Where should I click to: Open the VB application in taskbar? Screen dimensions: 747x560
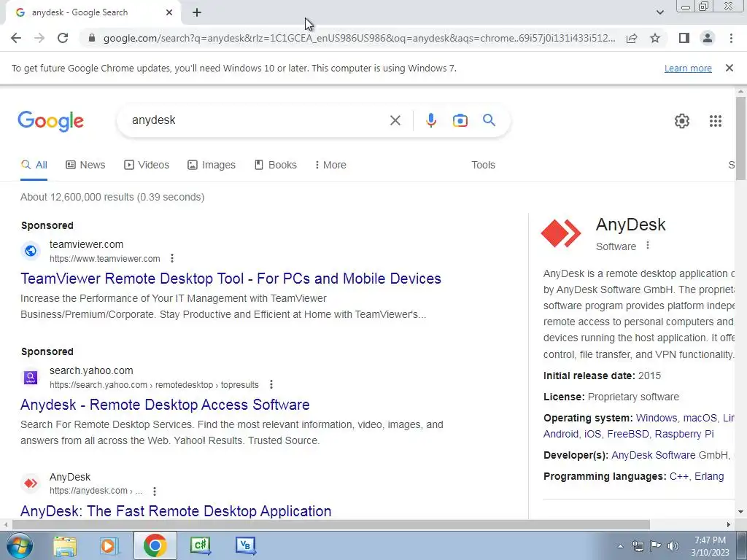pyautogui.click(x=246, y=545)
